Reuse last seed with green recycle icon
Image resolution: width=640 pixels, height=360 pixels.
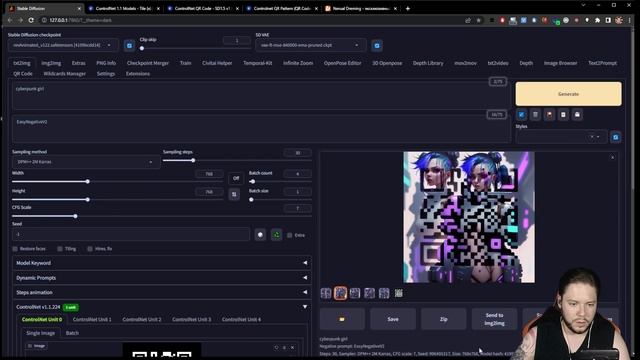coord(276,235)
